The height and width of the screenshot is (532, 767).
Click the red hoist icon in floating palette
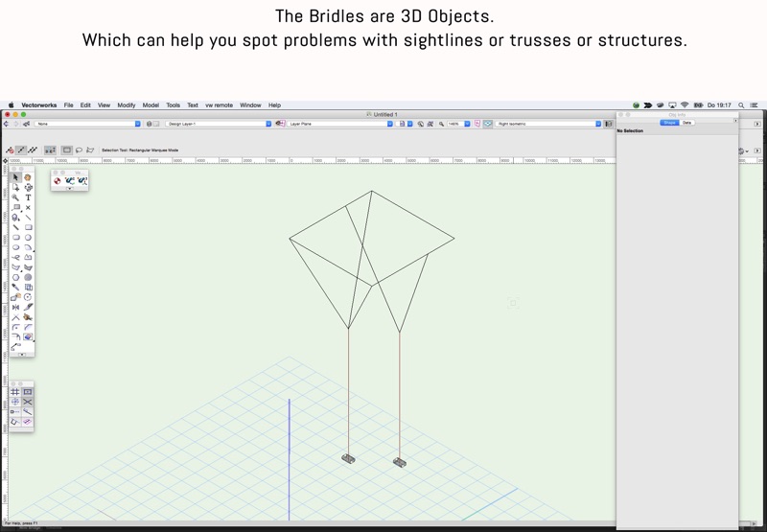(58, 181)
